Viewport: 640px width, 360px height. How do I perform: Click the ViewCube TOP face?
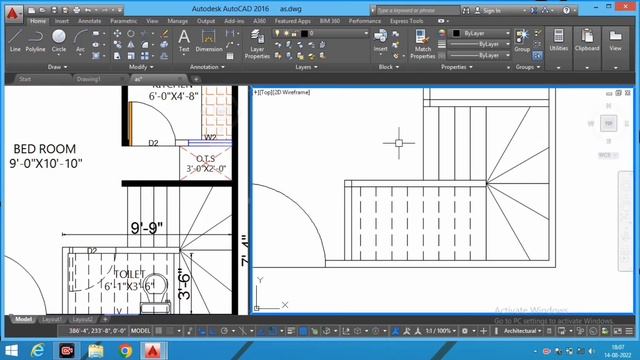[x=609, y=123]
